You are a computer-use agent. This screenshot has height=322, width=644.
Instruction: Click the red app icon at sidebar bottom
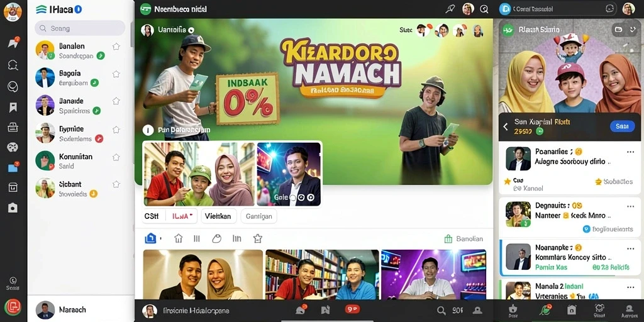coord(13,307)
